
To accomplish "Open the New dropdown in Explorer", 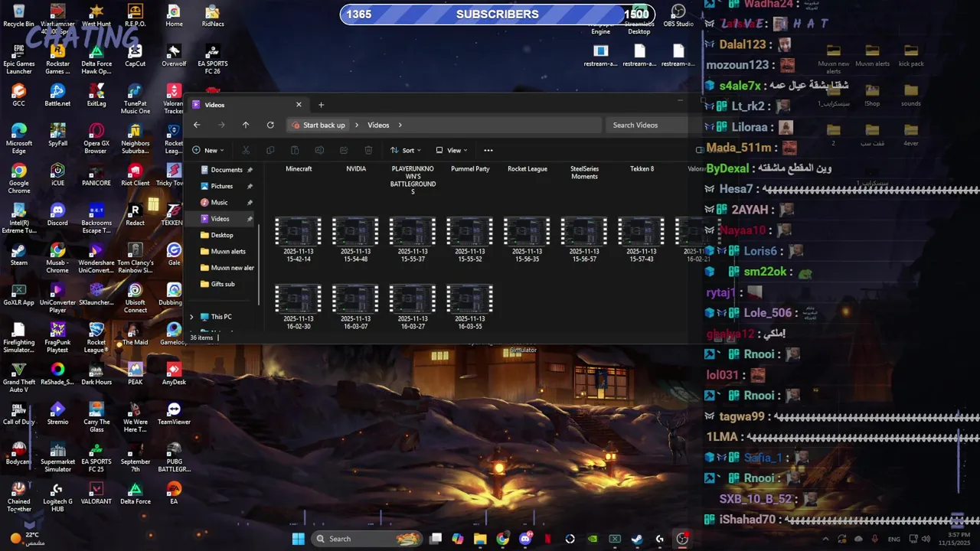I will tap(208, 150).
